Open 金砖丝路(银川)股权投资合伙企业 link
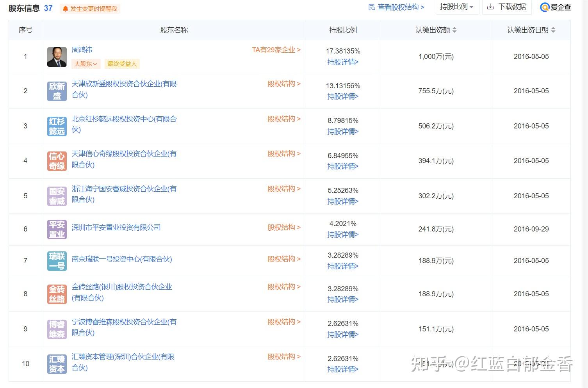 [122, 292]
